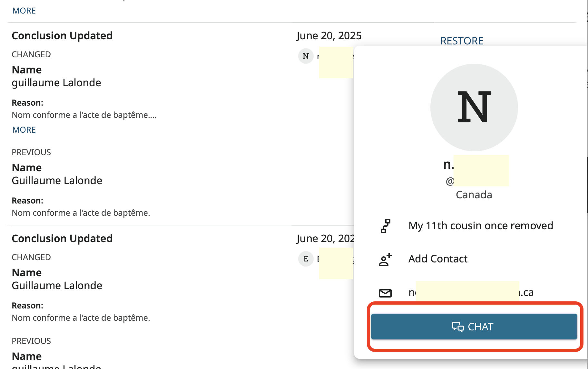View My 11th cousin once removed relationship
This screenshot has height=369, width=588.
tap(481, 226)
